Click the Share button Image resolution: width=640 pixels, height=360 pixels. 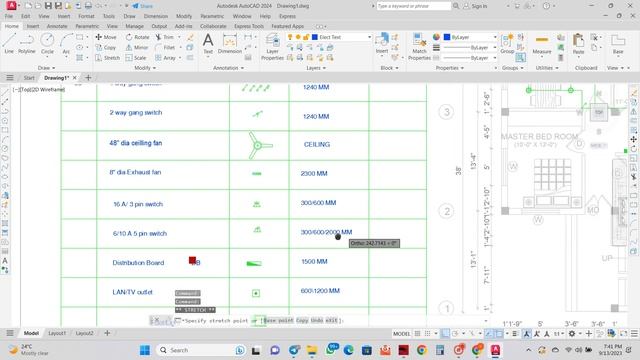(142, 6)
